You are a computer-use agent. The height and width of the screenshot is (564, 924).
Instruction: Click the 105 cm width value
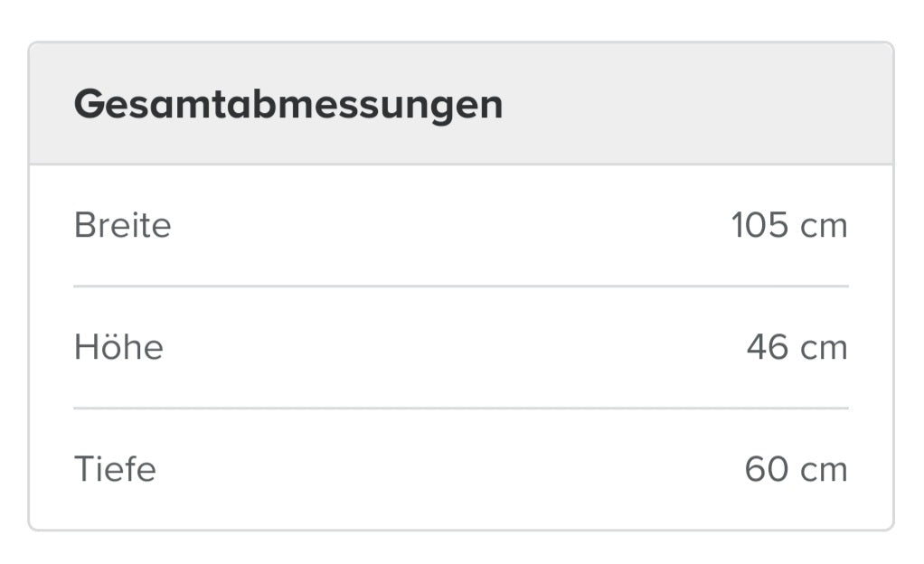click(x=788, y=225)
